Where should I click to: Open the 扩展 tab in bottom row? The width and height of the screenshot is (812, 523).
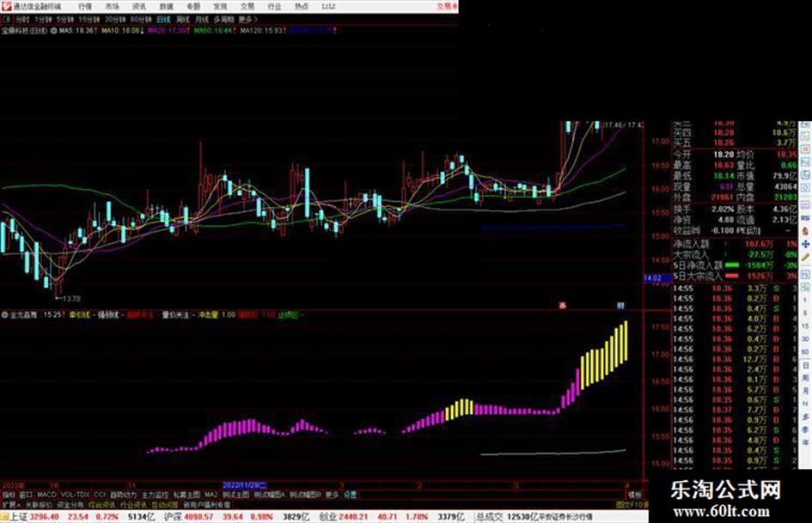click(10, 505)
